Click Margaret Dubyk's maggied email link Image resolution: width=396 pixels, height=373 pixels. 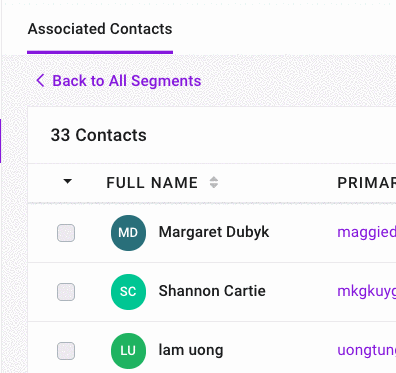click(x=367, y=232)
